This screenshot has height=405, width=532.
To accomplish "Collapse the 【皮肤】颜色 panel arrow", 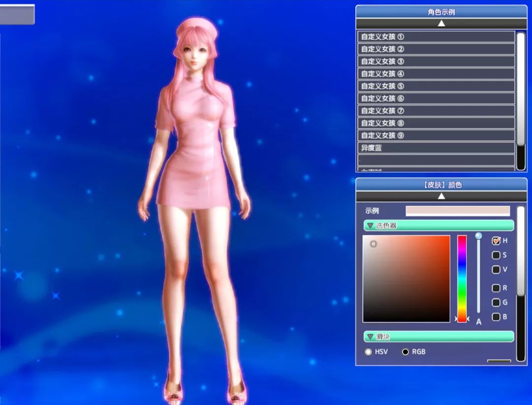I will [x=441, y=196].
